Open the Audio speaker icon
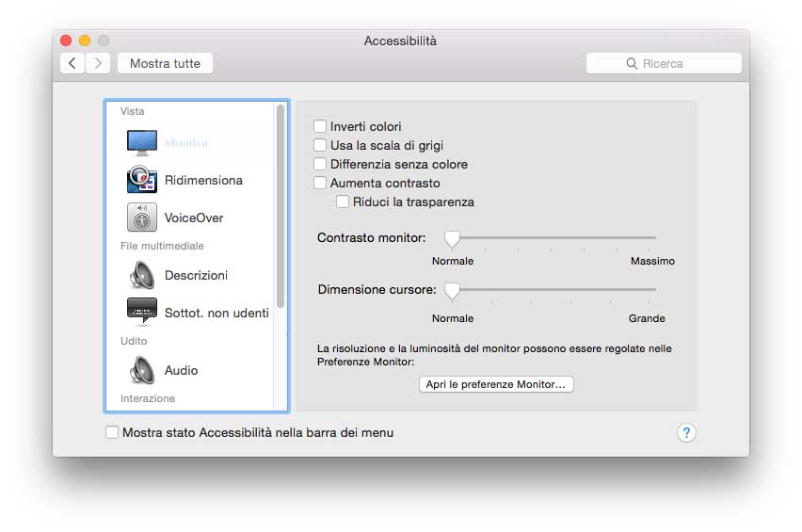Image resolution: width=802 pixels, height=532 pixels. [x=142, y=370]
